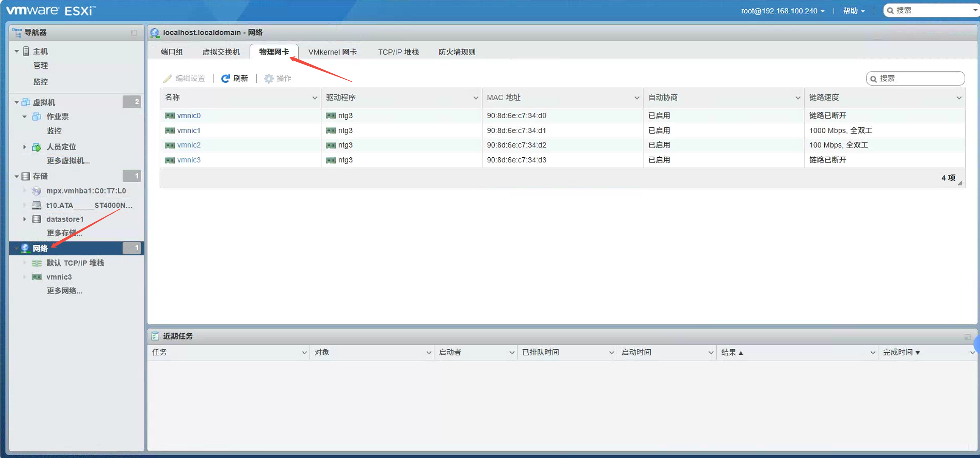Minimize the navigator panel icon
This screenshot has height=458, width=980.
pos(134,33)
